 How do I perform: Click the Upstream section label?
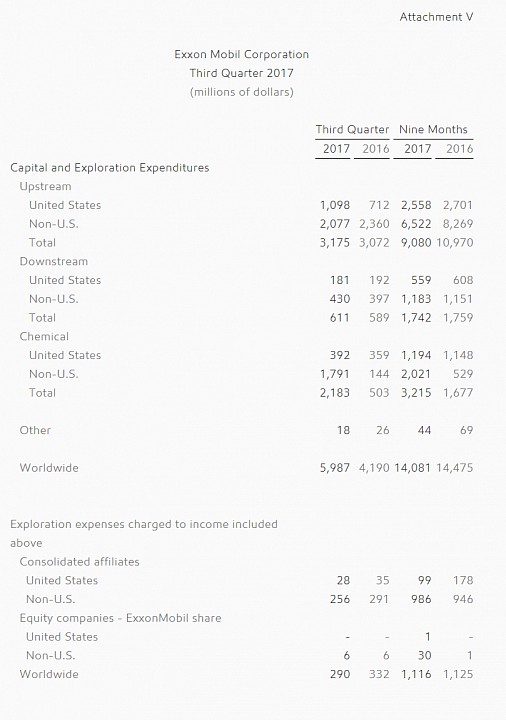(x=45, y=186)
